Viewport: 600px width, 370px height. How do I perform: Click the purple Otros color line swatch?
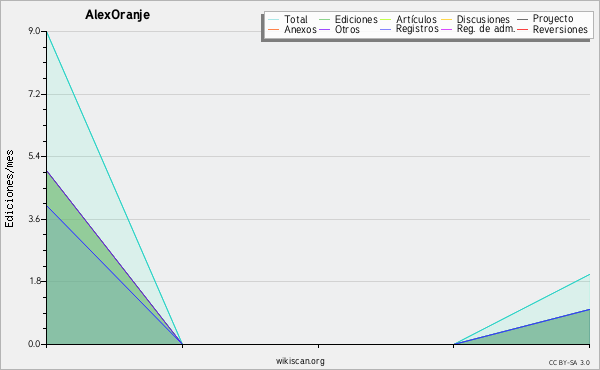tap(324, 29)
